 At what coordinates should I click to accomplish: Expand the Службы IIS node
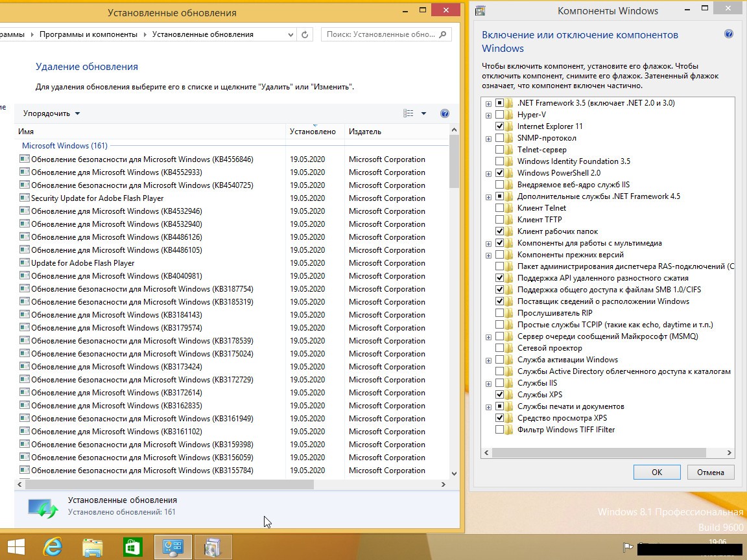pos(488,384)
